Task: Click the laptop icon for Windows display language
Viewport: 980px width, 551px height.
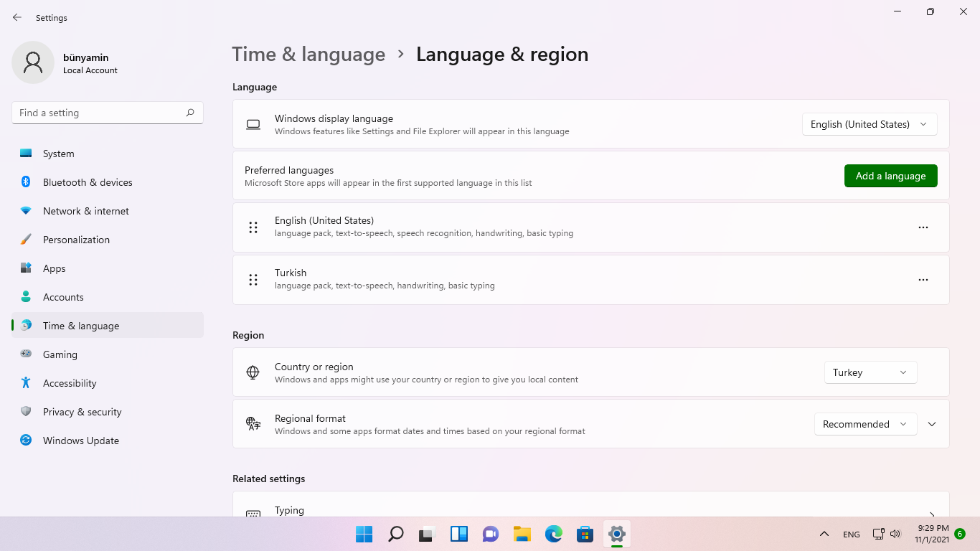Action: tap(253, 124)
